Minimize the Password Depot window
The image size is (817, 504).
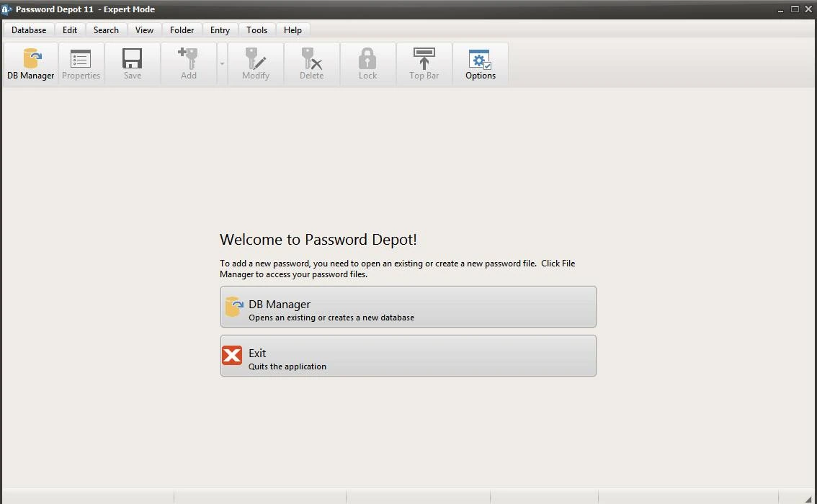point(780,9)
